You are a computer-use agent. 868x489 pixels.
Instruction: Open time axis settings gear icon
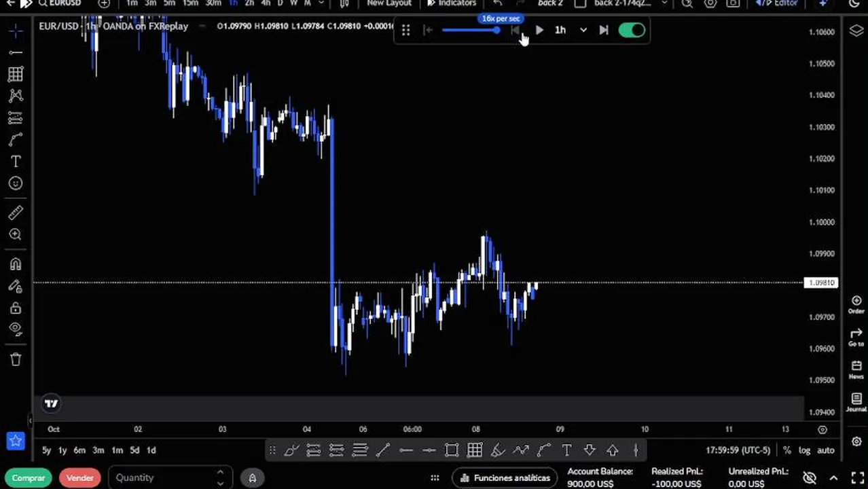(x=822, y=429)
